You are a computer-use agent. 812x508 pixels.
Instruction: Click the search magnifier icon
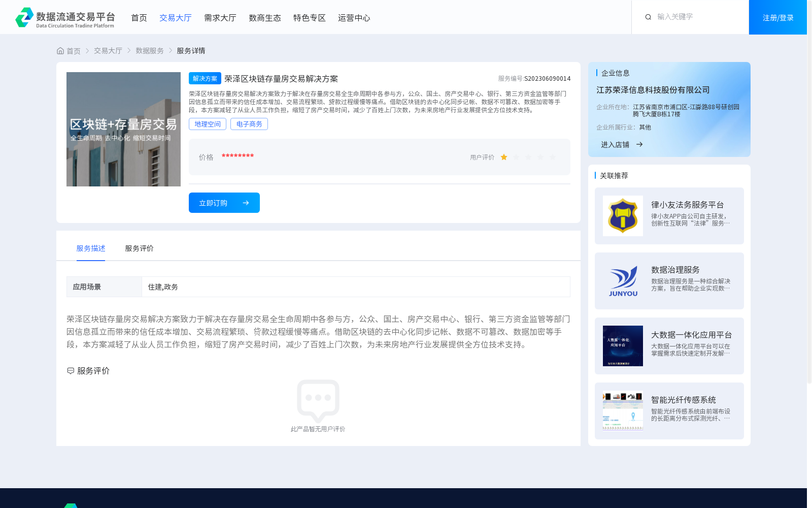click(x=648, y=17)
